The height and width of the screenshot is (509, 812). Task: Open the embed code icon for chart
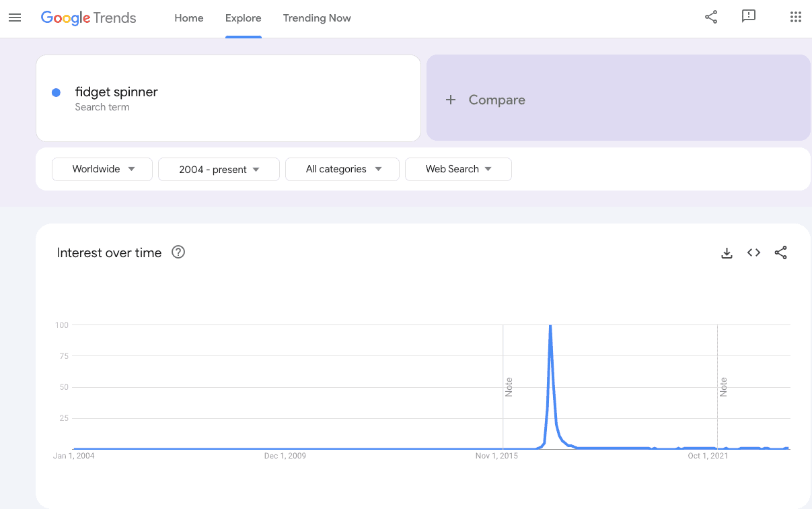tap(753, 253)
